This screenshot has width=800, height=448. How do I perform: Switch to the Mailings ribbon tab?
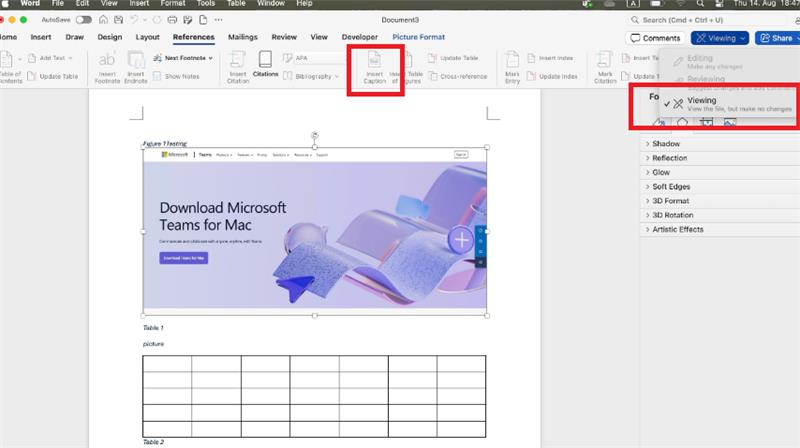point(243,37)
